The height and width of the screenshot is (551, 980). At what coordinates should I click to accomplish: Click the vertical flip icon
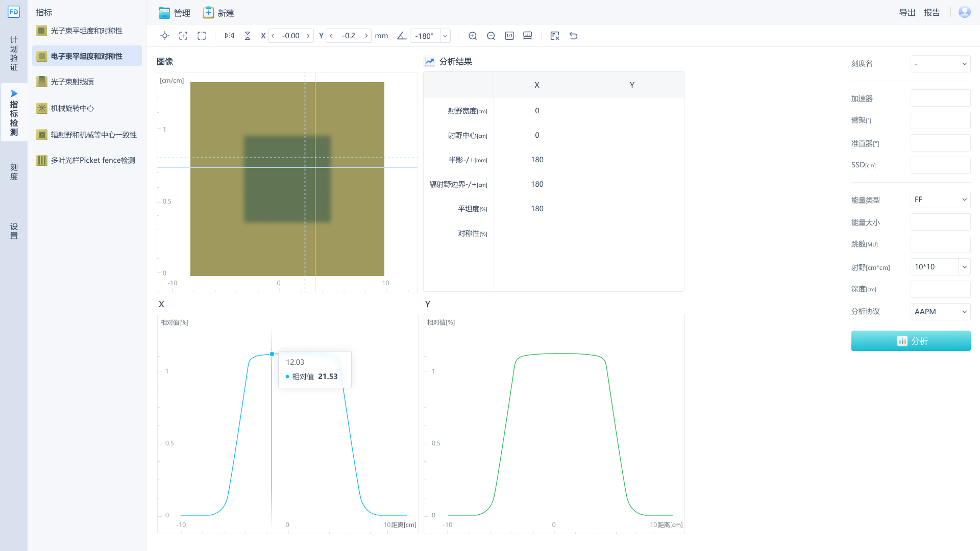248,36
